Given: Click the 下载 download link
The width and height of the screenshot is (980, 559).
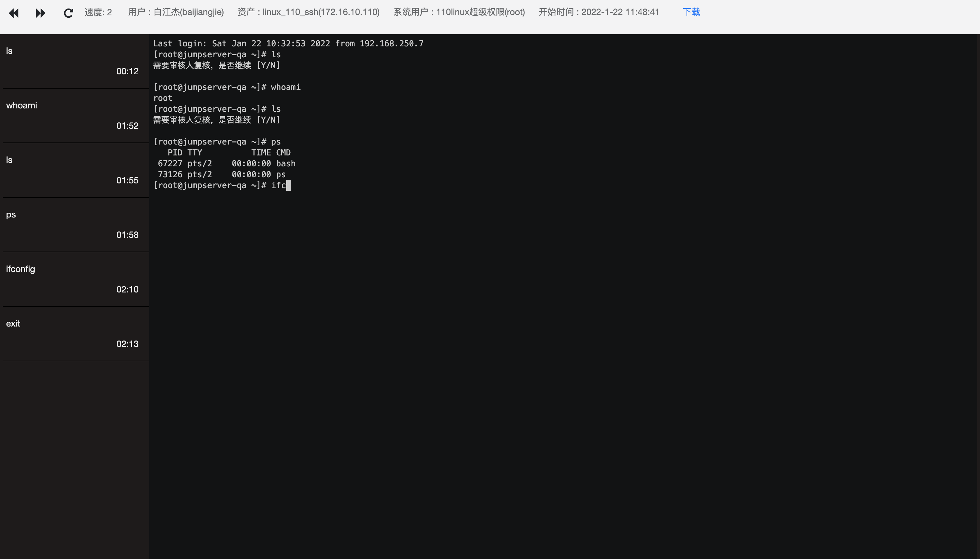Looking at the screenshot, I should click(691, 12).
